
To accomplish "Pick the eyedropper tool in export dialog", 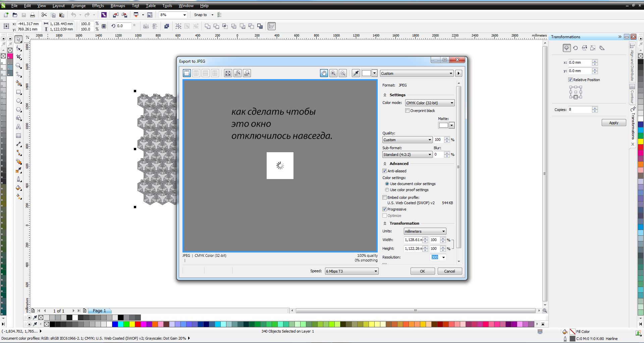I will (356, 73).
